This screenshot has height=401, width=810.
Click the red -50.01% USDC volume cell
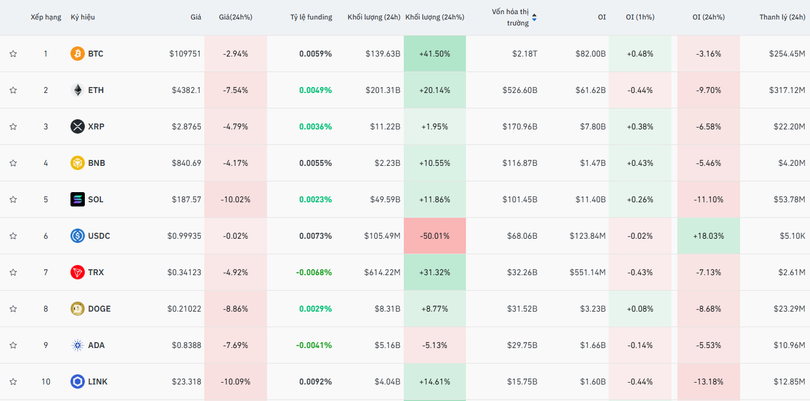coord(434,236)
